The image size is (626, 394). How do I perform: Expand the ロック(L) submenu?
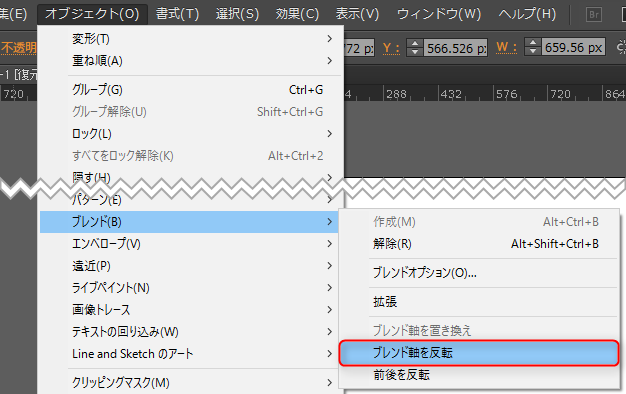(x=190, y=134)
